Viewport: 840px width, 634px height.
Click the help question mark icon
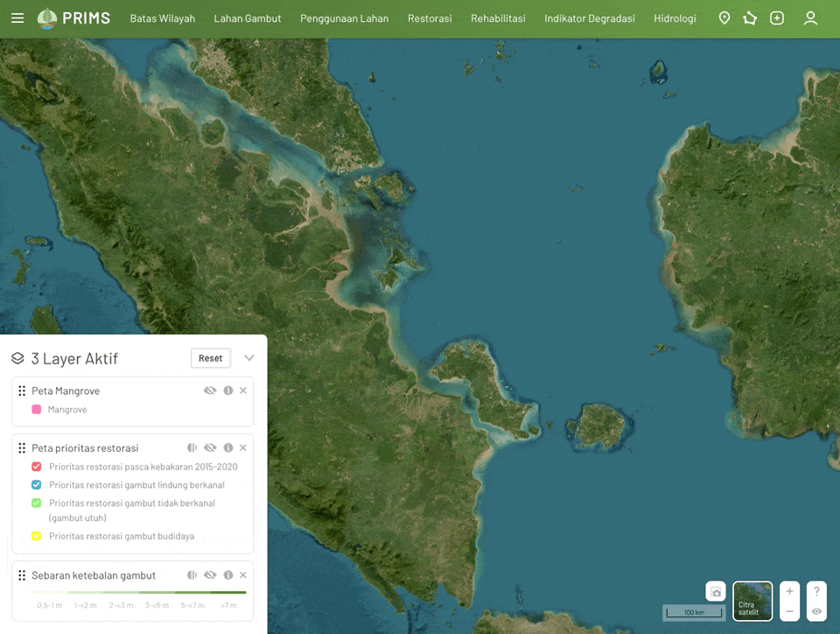click(816, 591)
